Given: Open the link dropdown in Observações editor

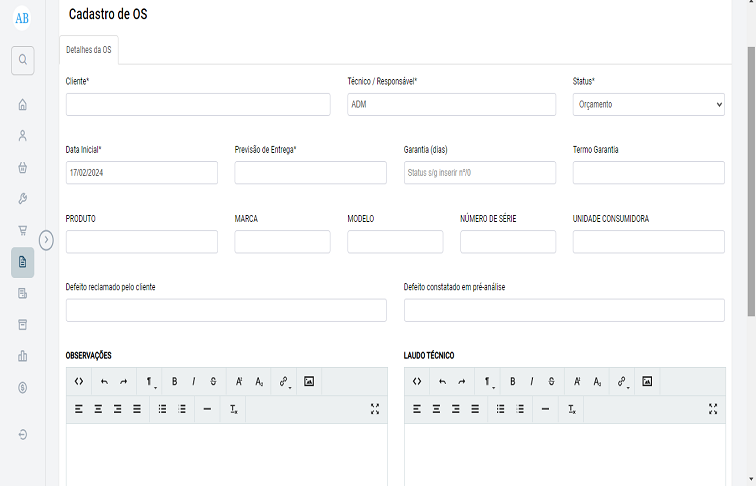Looking at the screenshot, I should [285, 381].
